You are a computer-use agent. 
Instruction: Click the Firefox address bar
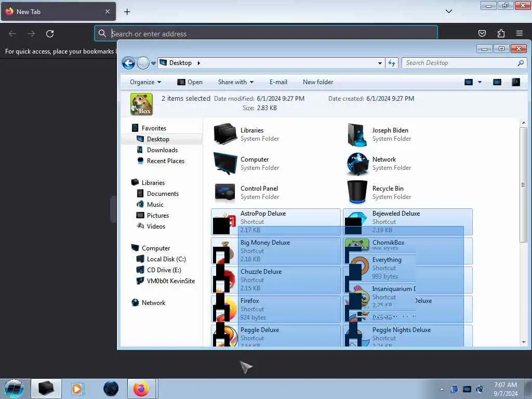coord(265,34)
